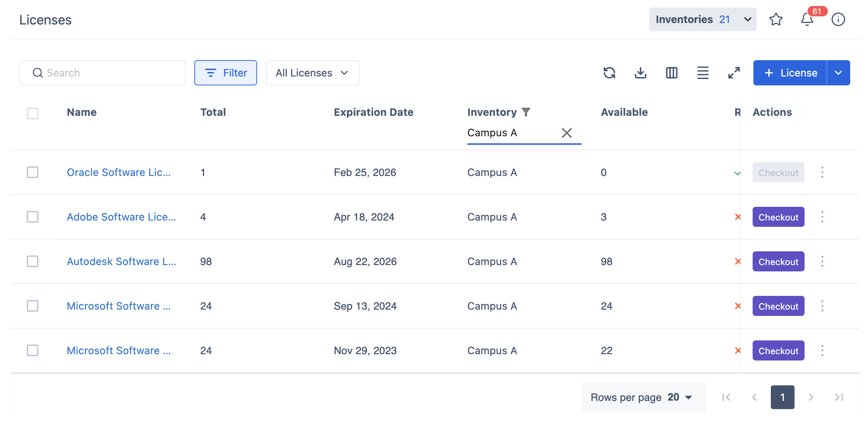The height and width of the screenshot is (421, 868).
Task: Sort by Expiration Date column header
Action: (373, 112)
